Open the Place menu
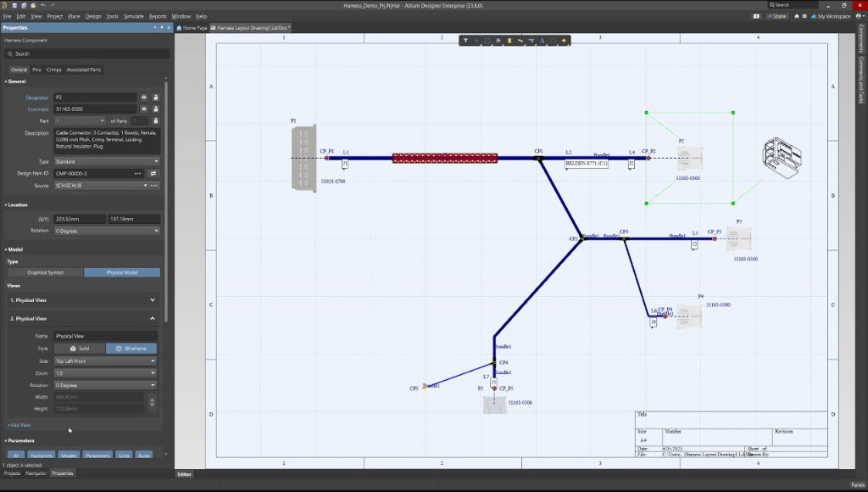 pos(74,16)
